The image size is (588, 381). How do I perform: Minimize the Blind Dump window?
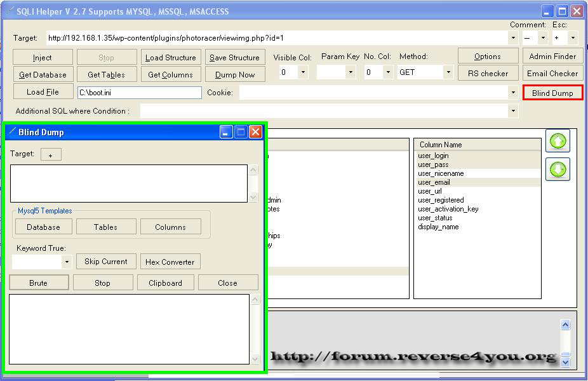tap(226, 132)
